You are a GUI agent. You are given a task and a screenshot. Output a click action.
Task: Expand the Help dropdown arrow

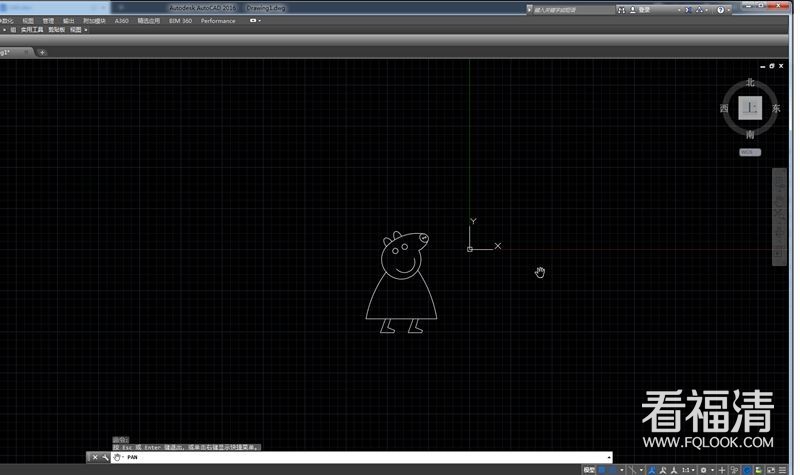pyautogui.click(x=729, y=10)
